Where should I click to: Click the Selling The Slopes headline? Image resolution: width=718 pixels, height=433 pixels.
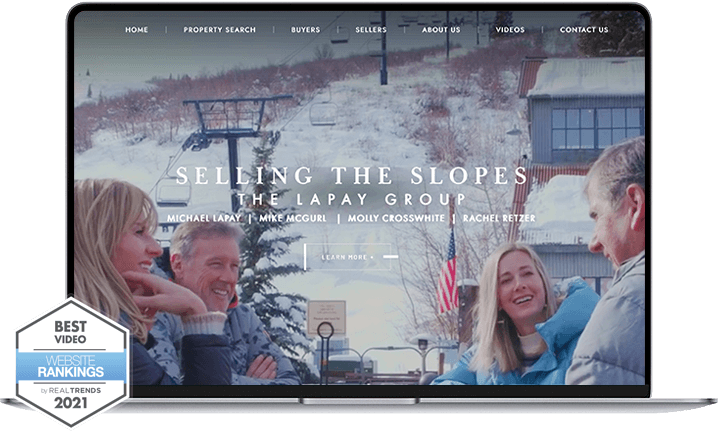352,176
